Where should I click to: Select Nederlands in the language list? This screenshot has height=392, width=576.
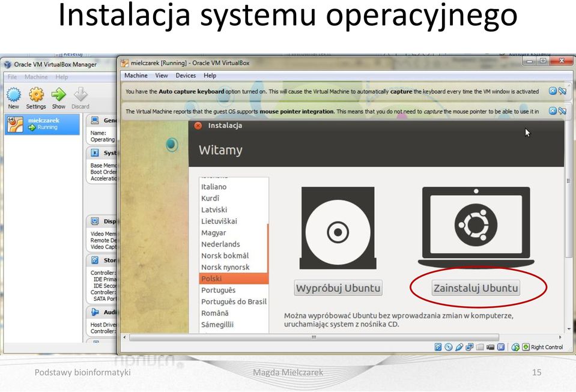234,244
